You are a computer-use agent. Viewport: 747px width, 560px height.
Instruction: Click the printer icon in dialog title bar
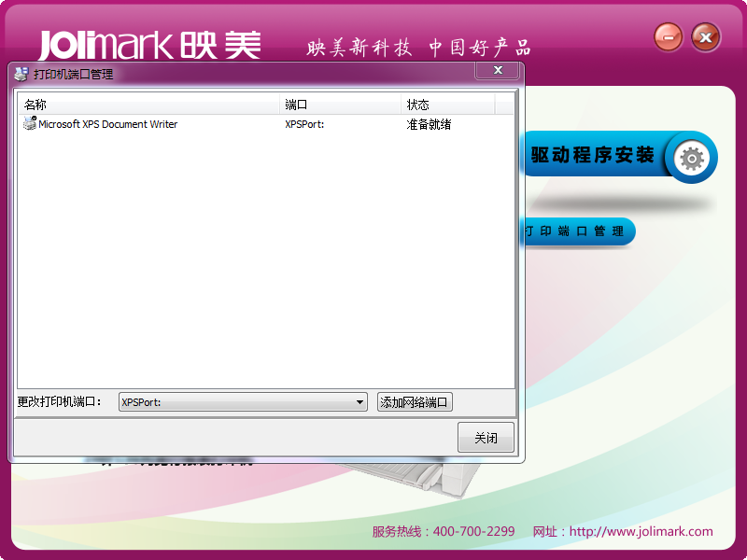[21, 74]
